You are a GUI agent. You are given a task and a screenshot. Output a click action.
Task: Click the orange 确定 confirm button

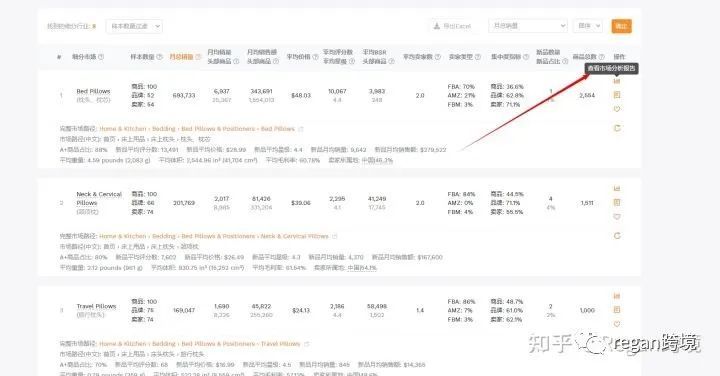click(x=621, y=26)
